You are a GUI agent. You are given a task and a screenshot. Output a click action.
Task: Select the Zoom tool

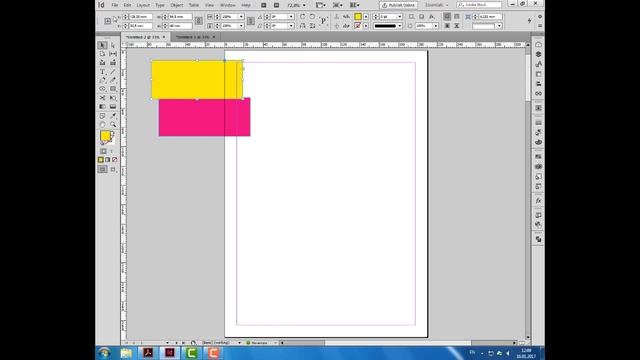(113, 124)
